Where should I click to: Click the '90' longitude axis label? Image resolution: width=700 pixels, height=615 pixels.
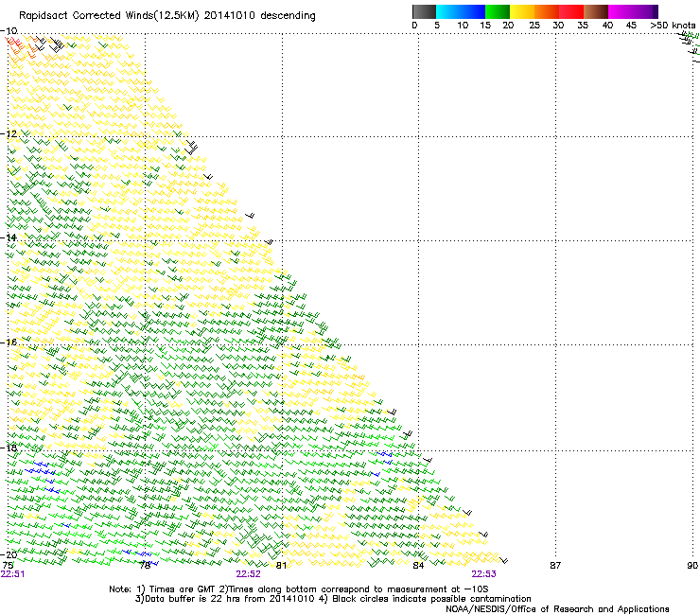[x=692, y=565]
